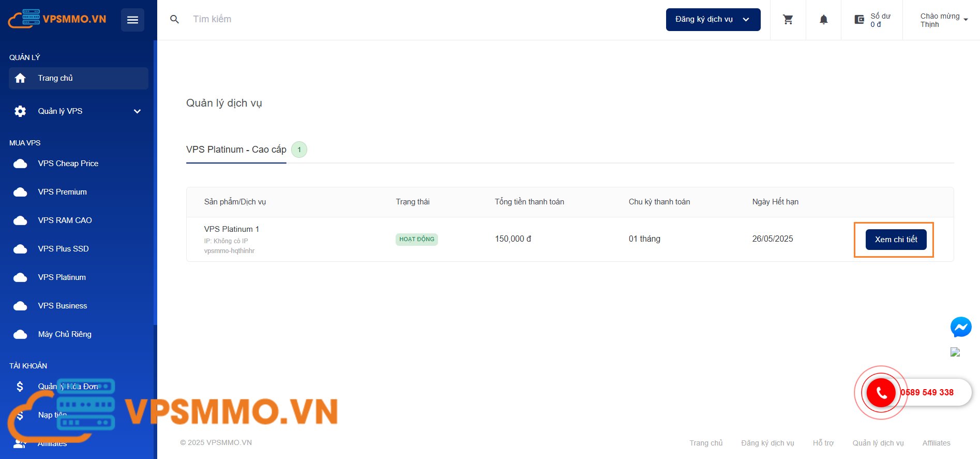This screenshot has height=459, width=980.
Task: Click the cloud icon beside VPS Premium
Action: pyautogui.click(x=20, y=192)
